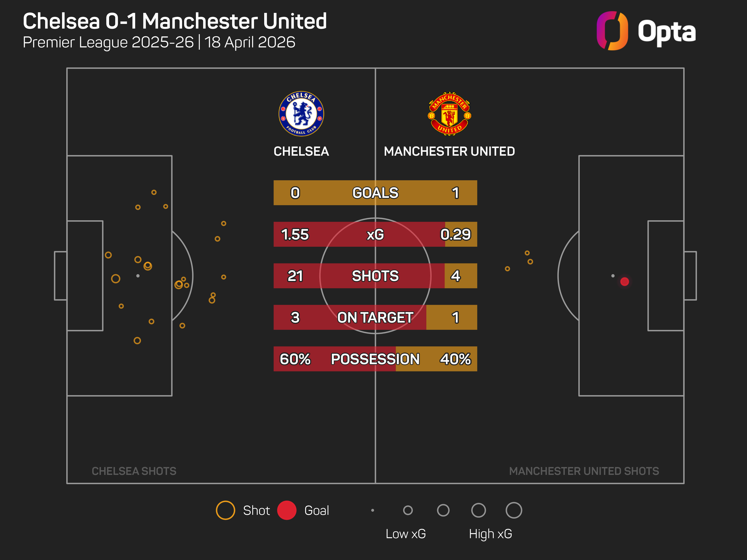Click the red Goal circle in the legend
Image resolution: width=747 pixels, height=560 pixels.
[x=287, y=510]
